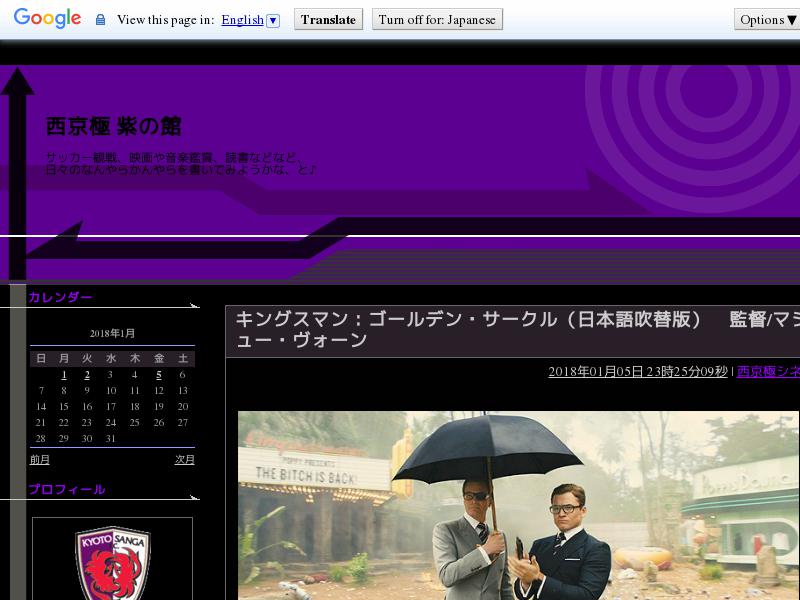The image size is (800, 600).
Task: Select calendar date 15
Action: tap(64, 407)
